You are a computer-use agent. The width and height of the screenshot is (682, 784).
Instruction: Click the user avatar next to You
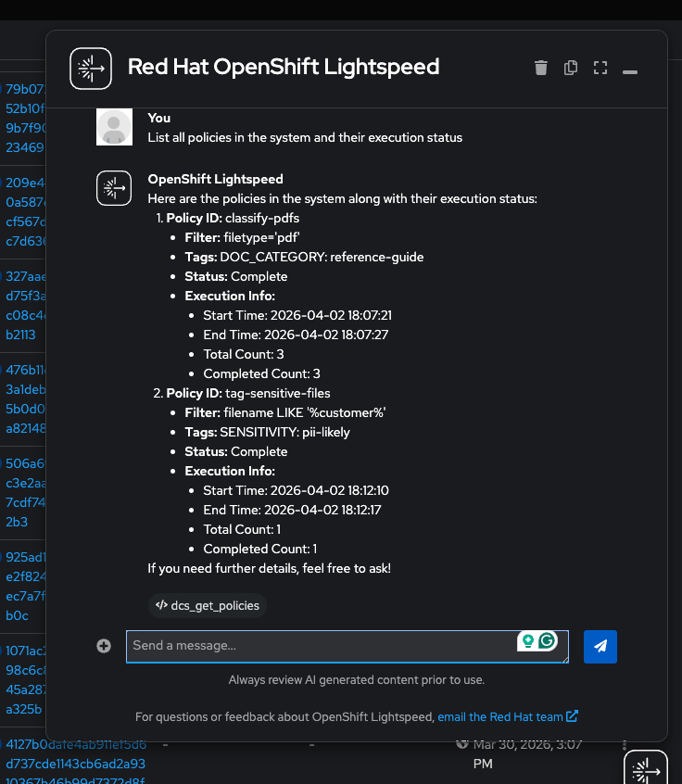(114, 127)
